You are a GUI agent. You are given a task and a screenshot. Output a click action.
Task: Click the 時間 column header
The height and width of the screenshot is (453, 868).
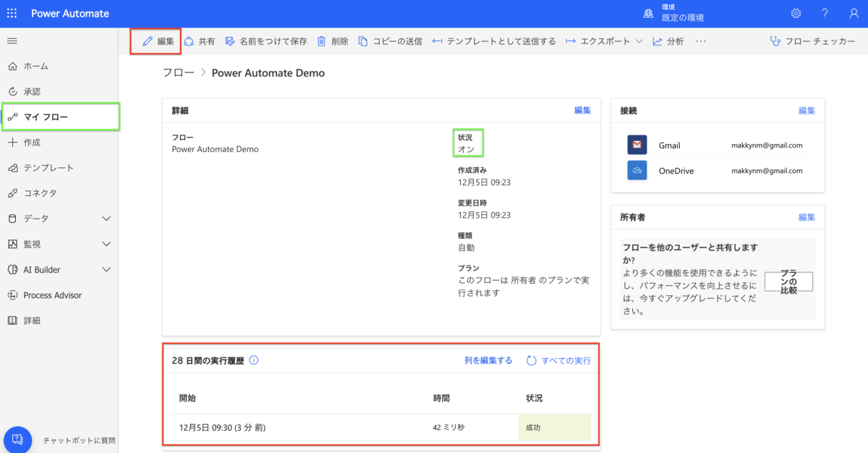(441, 398)
